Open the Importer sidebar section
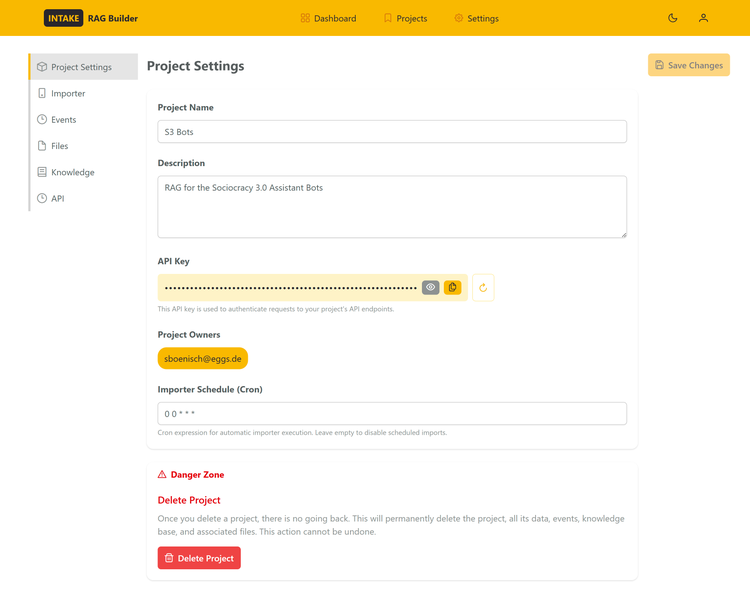Screen dimensions: 750x589 coord(68,93)
